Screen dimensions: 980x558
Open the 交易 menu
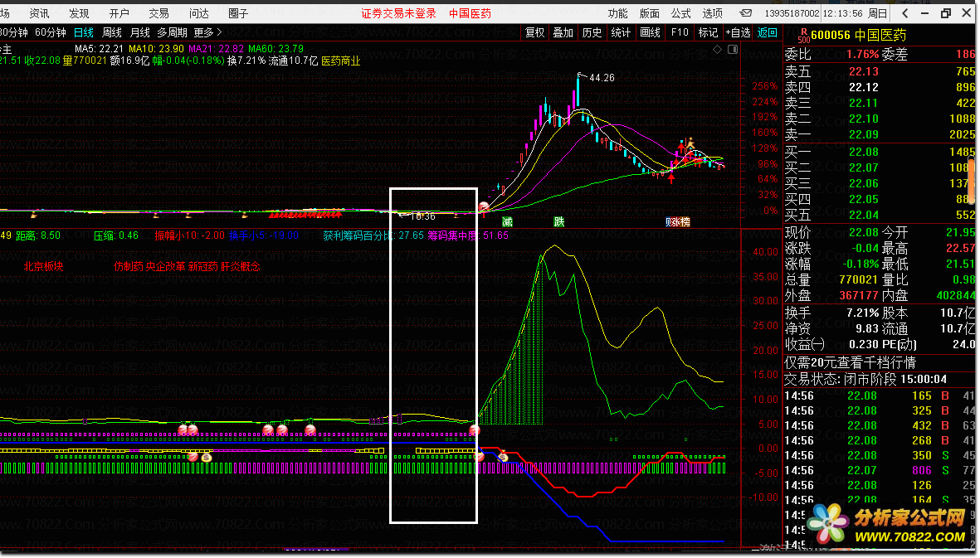tap(158, 13)
